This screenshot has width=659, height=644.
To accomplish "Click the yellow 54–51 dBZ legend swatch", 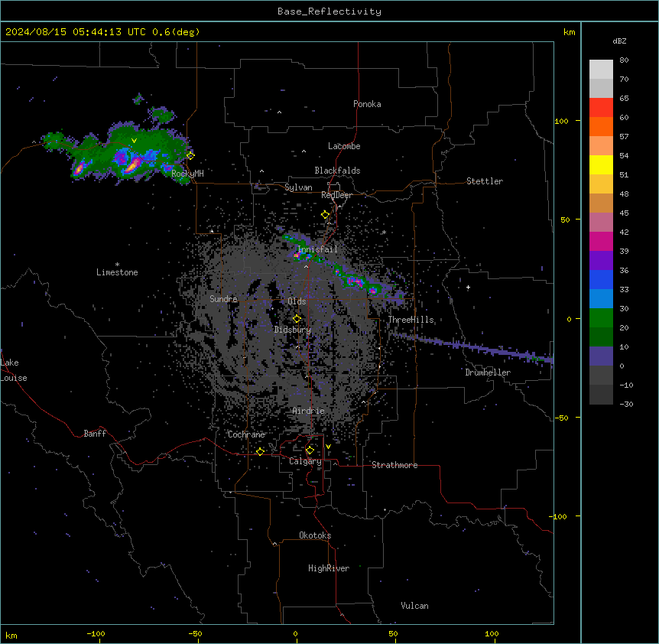I will pyautogui.click(x=601, y=165).
